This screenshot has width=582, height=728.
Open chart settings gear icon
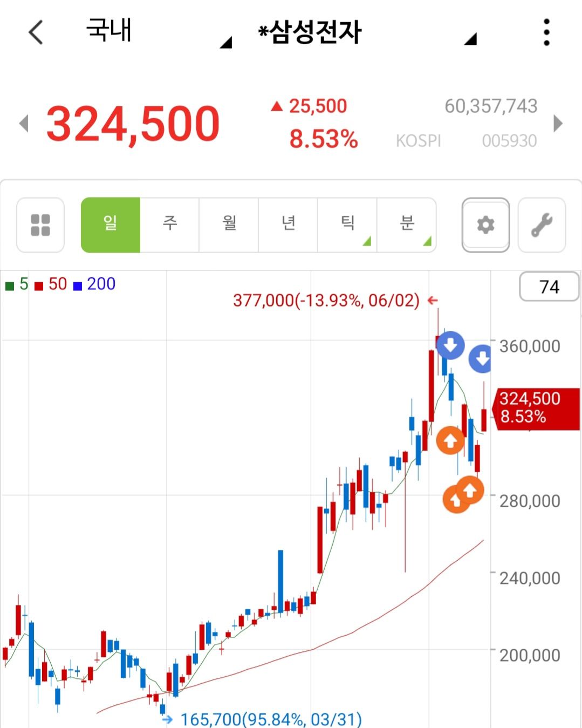(485, 225)
